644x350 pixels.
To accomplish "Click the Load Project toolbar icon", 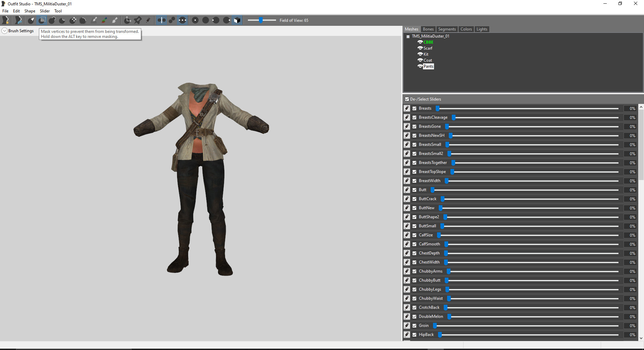I will pyautogui.click(x=18, y=20).
